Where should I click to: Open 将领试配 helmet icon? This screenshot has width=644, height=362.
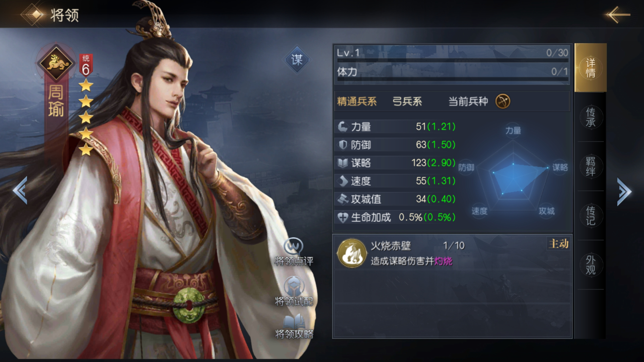[x=294, y=286]
